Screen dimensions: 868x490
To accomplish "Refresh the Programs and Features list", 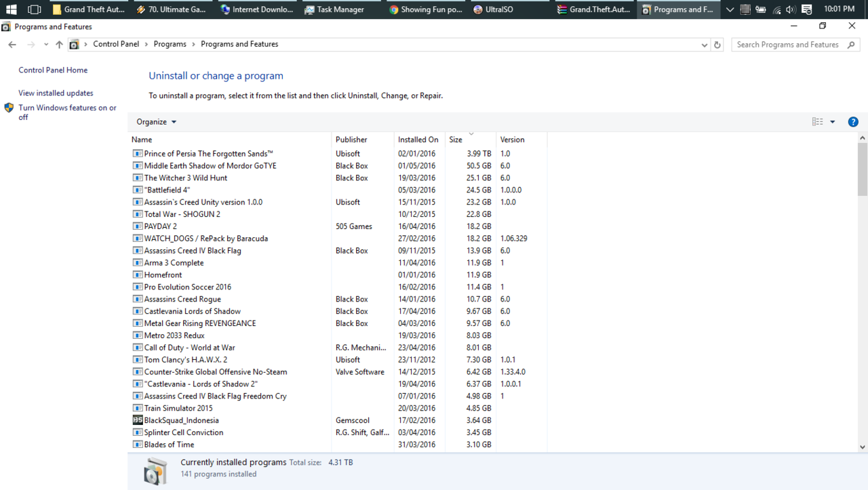I will pyautogui.click(x=717, y=45).
